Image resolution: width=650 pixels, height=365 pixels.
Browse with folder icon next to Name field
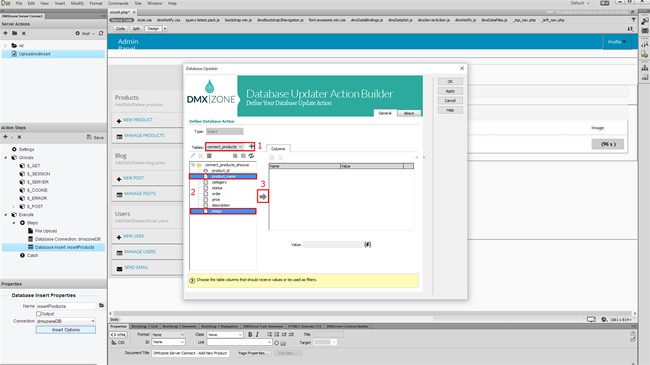pyautogui.click(x=102, y=306)
